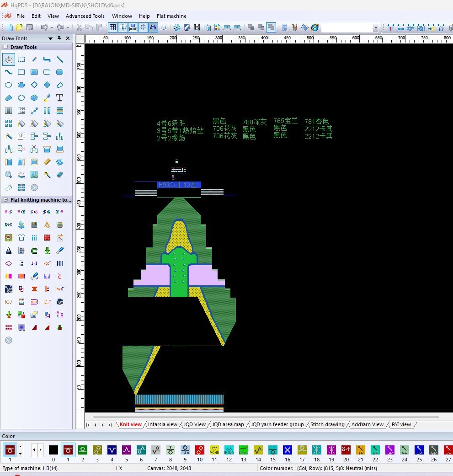
Task: Click the Save icon in toolbar
Action: pyautogui.click(x=30, y=27)
